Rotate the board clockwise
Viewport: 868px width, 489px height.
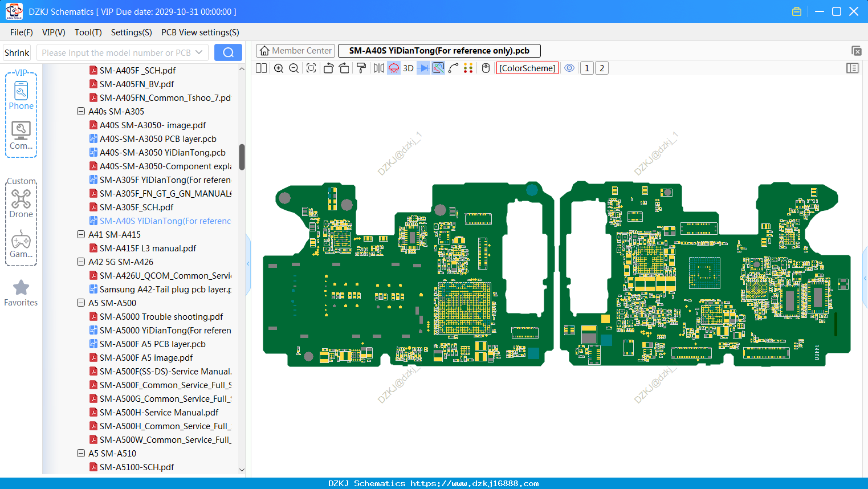pyautogui.click(x=344, y=68)
